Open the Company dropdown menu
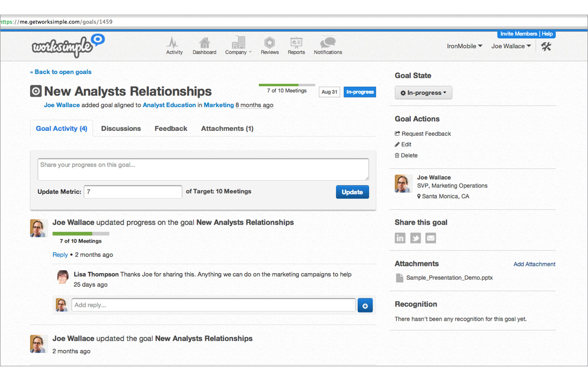Image resolution: width=588 pixels, height=381 pixels. point(238,46)
